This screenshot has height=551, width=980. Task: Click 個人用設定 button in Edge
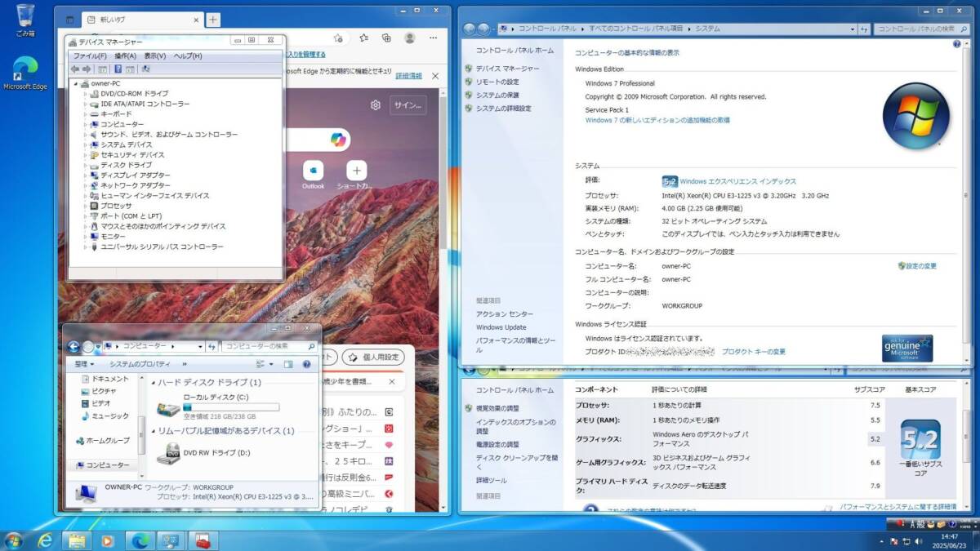pos(373,357)
